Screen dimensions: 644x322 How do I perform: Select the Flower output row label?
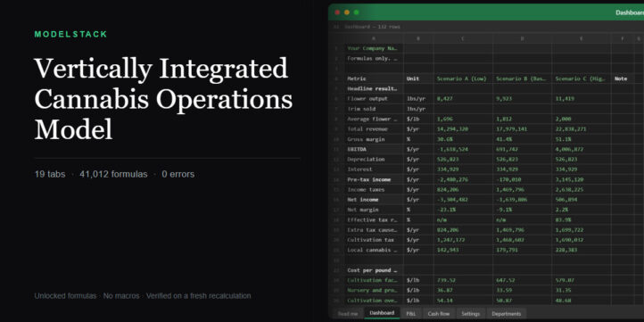point(374,99)
